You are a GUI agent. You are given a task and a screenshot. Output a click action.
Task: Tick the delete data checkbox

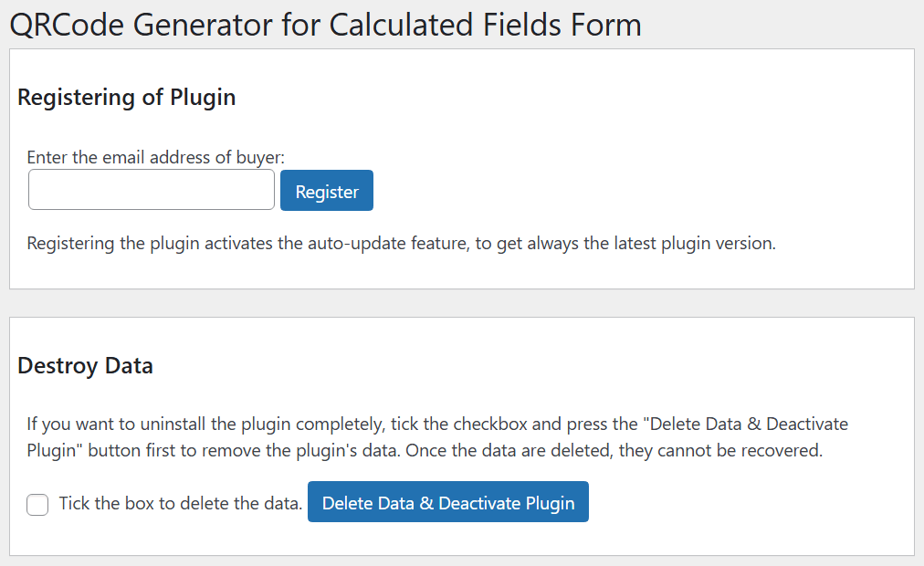click(x=37, y=504)
